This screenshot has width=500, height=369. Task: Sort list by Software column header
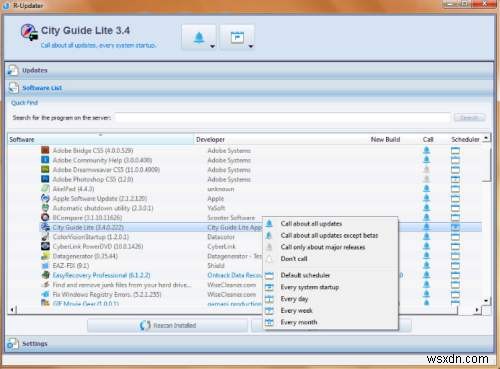click(101, 139)
